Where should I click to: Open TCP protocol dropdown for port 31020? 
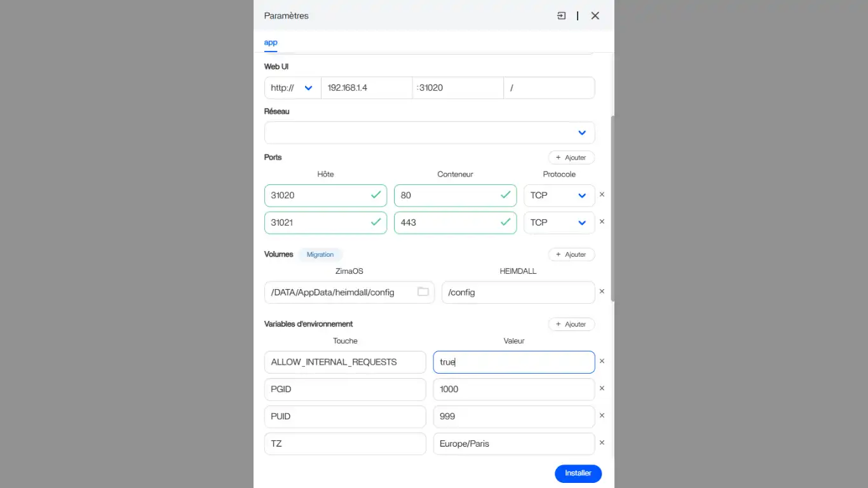559,196
